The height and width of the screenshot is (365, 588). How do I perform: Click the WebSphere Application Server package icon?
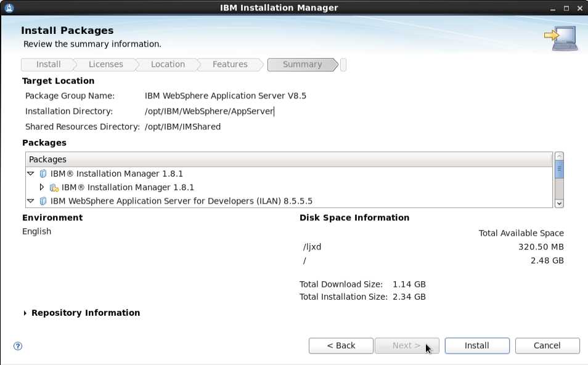click(x=43, y=201)
